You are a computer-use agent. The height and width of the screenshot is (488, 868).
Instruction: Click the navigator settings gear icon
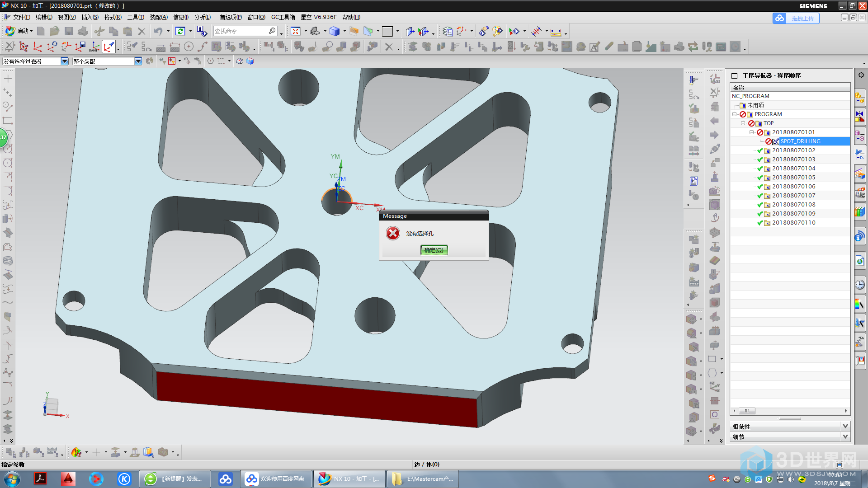click(861, 75)
